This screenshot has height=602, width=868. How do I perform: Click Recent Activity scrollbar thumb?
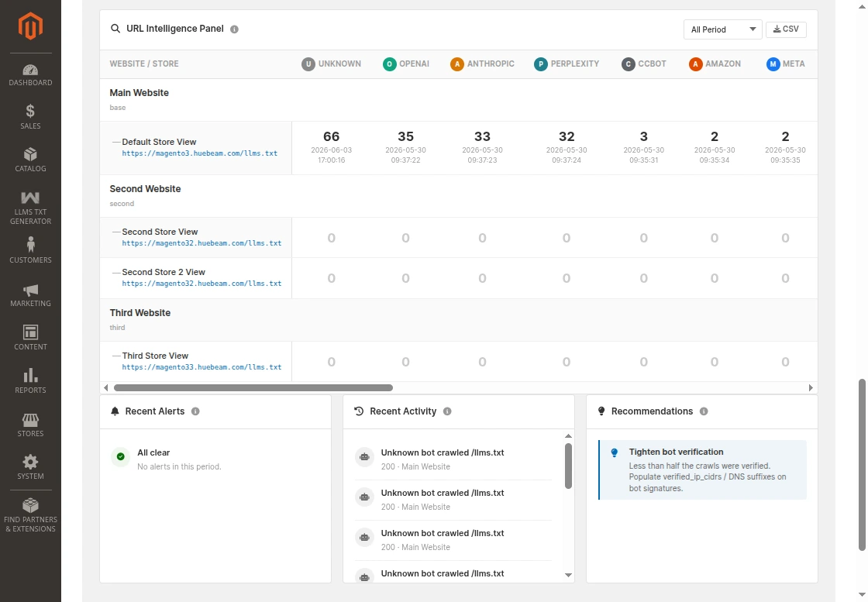(568, 466)
